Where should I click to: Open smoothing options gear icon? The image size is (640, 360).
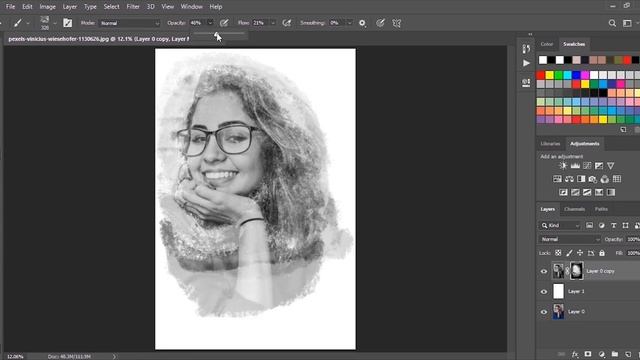pyautogui.click(x=362, y=23)
